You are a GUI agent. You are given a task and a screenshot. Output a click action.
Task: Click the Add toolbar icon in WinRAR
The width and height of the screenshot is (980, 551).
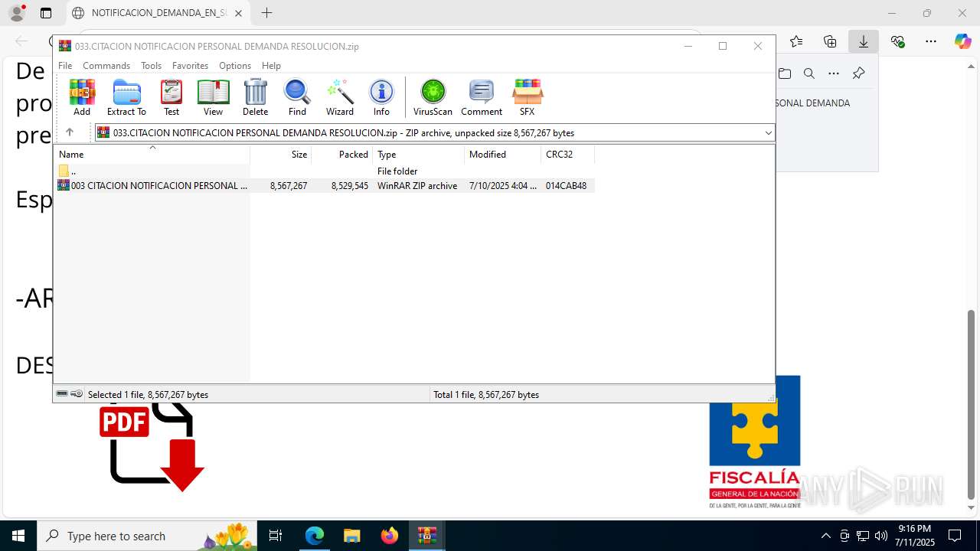coord(82,97)
